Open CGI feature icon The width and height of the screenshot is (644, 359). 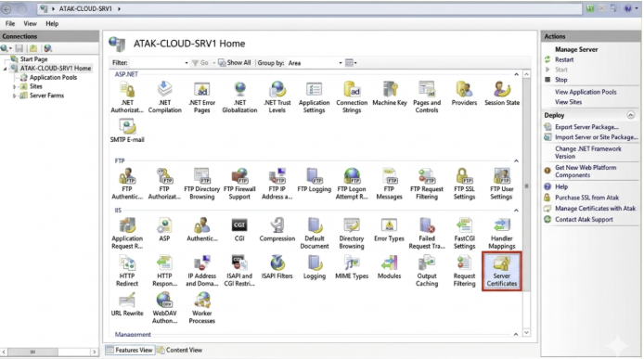pos(239,230)
